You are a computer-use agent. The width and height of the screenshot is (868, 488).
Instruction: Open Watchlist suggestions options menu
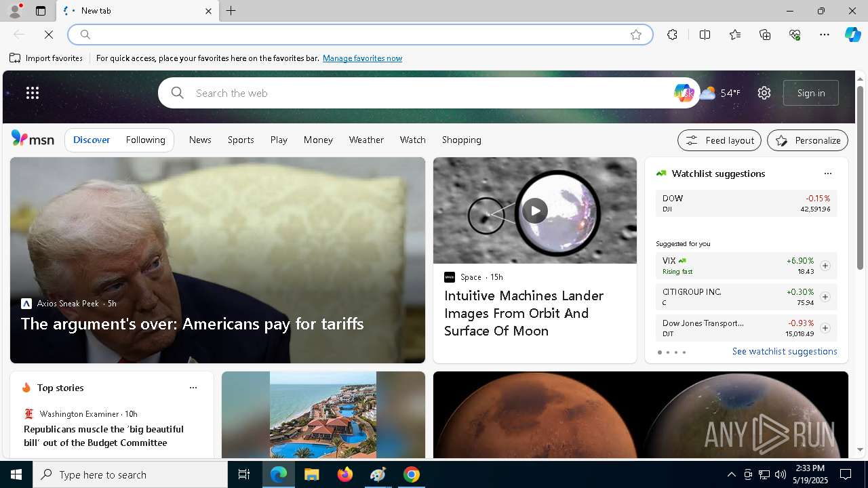point(827,174)
